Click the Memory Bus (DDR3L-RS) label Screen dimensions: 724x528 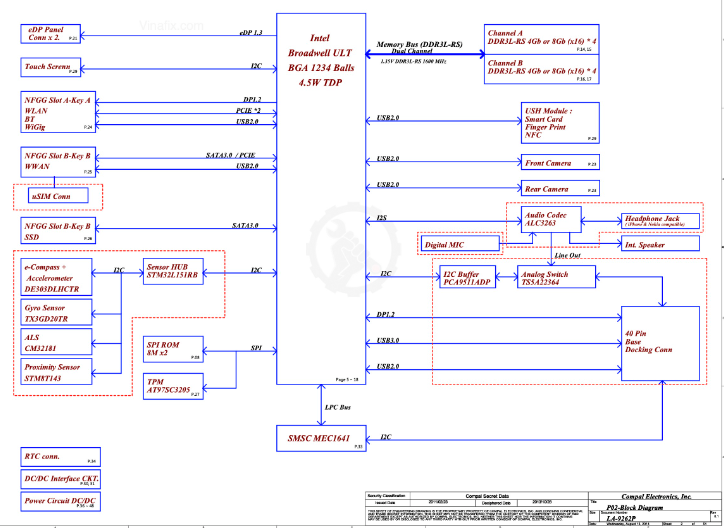coord(419,44)
